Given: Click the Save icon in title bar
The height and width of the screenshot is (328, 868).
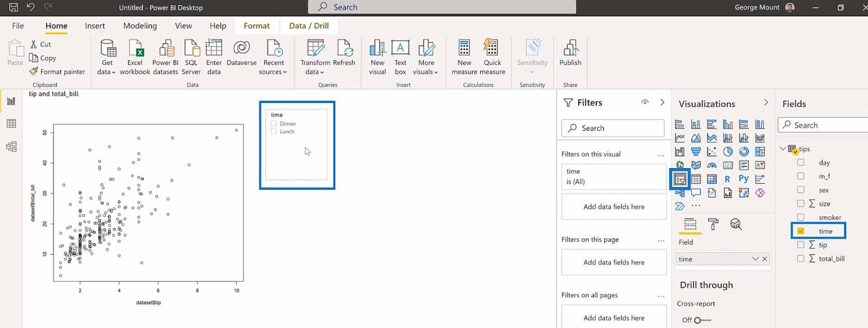Looking at the screenshot, I should pyautogui.click(x=14, y=7).
